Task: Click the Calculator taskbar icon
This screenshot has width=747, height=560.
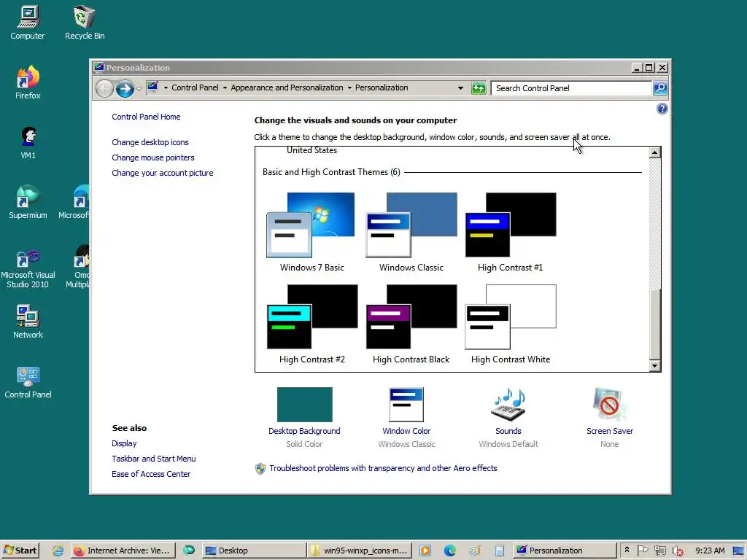Action: coord(499,551)
